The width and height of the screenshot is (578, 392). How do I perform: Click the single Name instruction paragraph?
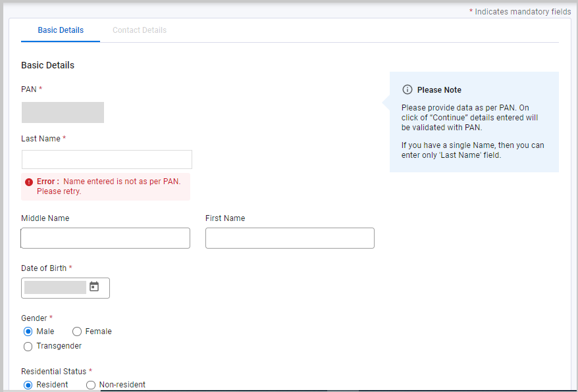473,150
